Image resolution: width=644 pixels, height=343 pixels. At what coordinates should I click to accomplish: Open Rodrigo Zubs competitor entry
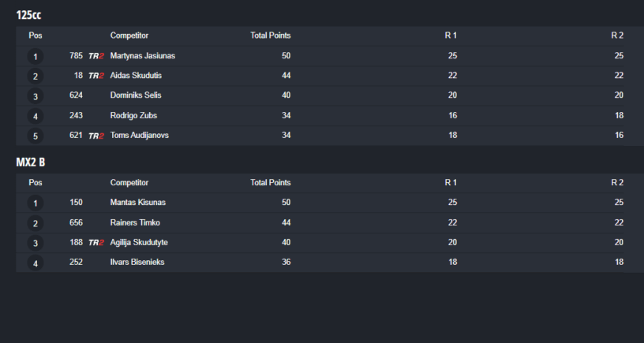click(x=133, y=115)
